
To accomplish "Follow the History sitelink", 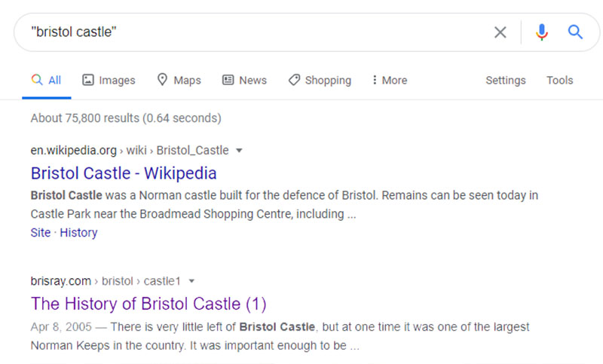I will pos(78,233).
